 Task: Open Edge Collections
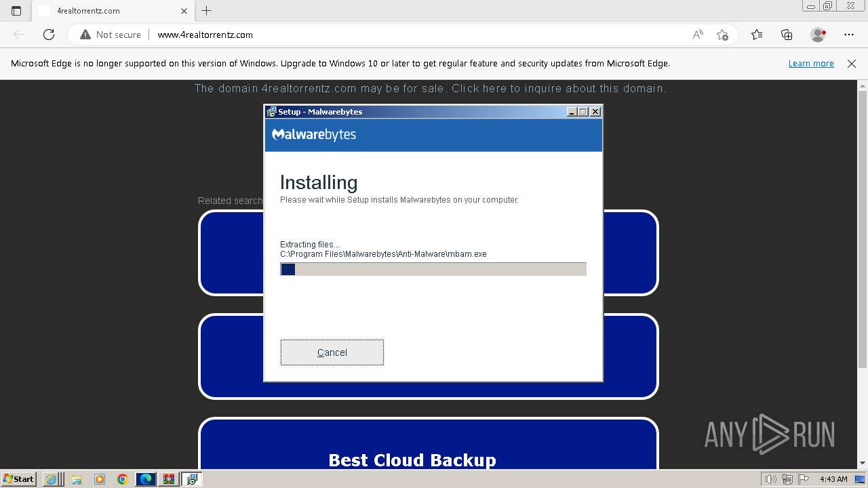coord(787,35)
